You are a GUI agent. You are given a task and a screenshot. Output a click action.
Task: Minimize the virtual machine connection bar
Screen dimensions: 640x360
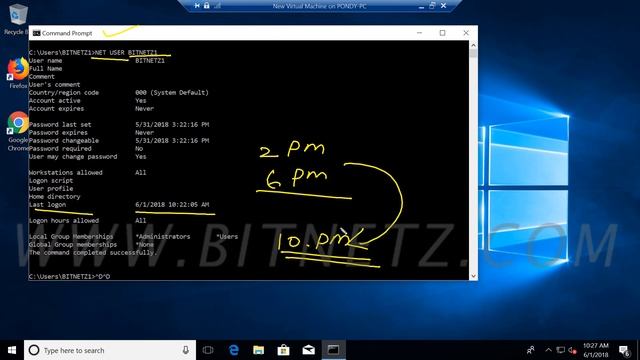pos(421,6)
